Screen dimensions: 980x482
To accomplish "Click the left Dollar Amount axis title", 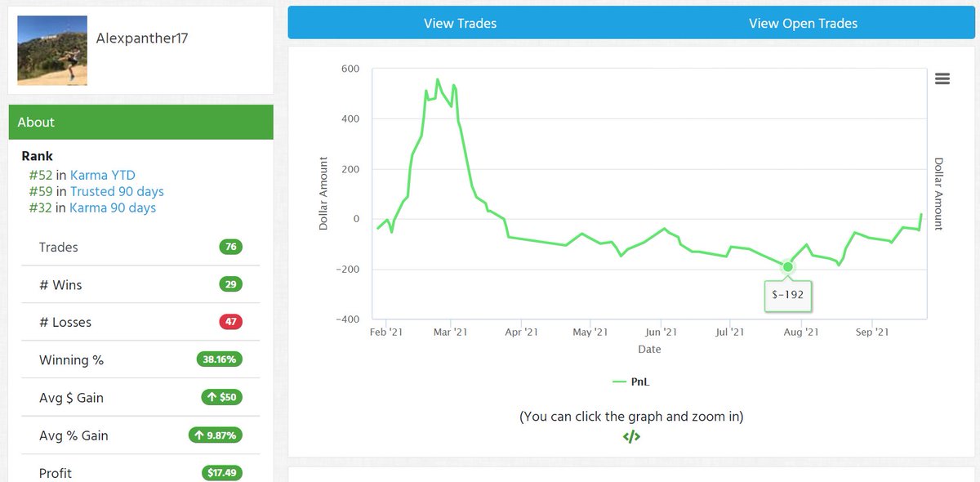I will coord(323,194).
